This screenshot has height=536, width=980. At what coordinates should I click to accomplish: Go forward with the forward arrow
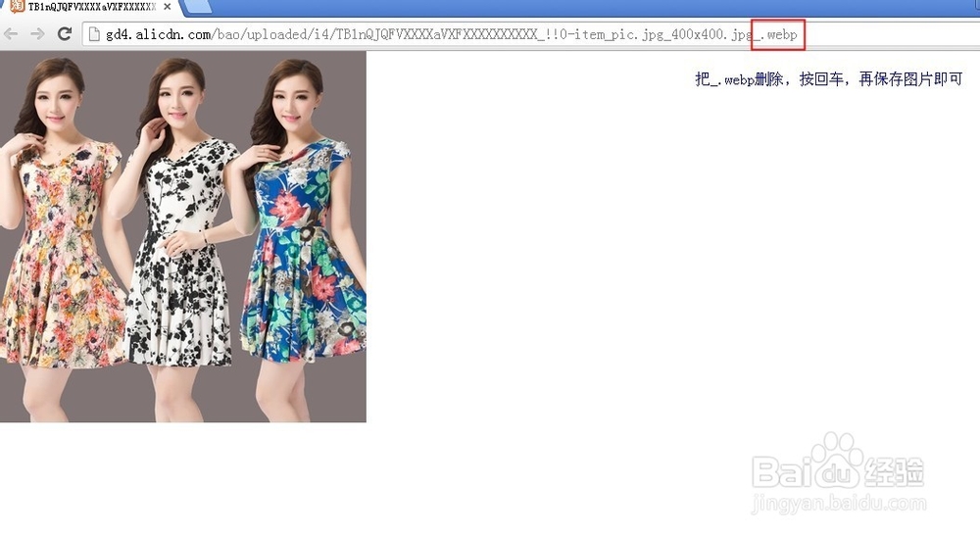pyautogui.click(x=37, y=33)
